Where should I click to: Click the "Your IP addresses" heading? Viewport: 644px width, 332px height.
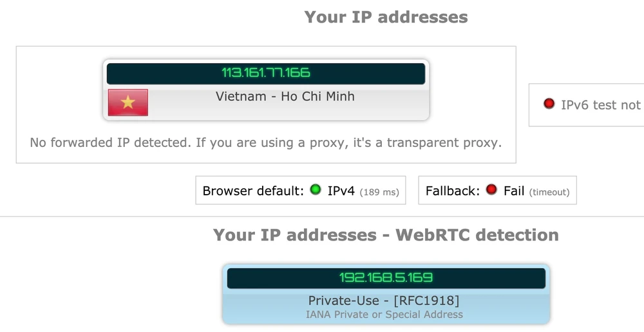386,17
